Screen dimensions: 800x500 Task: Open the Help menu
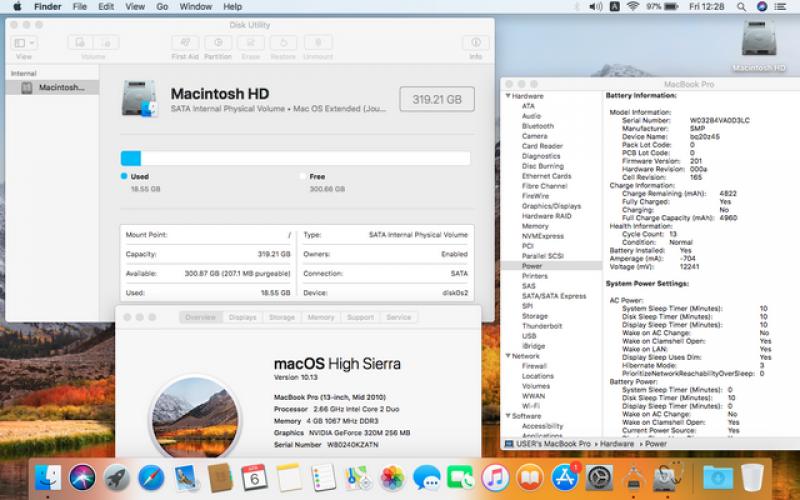(x=232, y=7)
